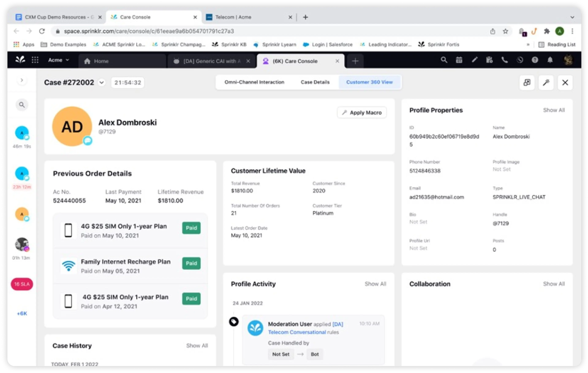Screen dimensions: 588x373
Task: Open the phone call icon in the top bar
Action: tap(505, 60)
